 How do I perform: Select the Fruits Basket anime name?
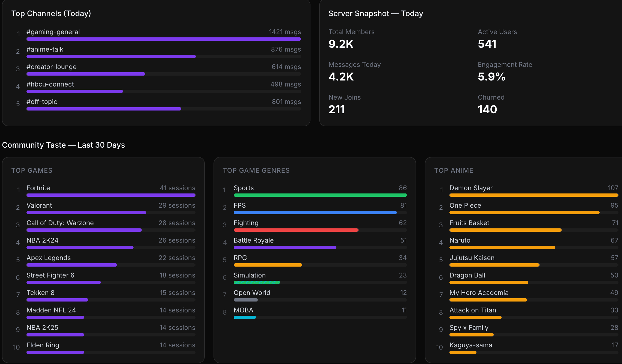pos(469,223)
